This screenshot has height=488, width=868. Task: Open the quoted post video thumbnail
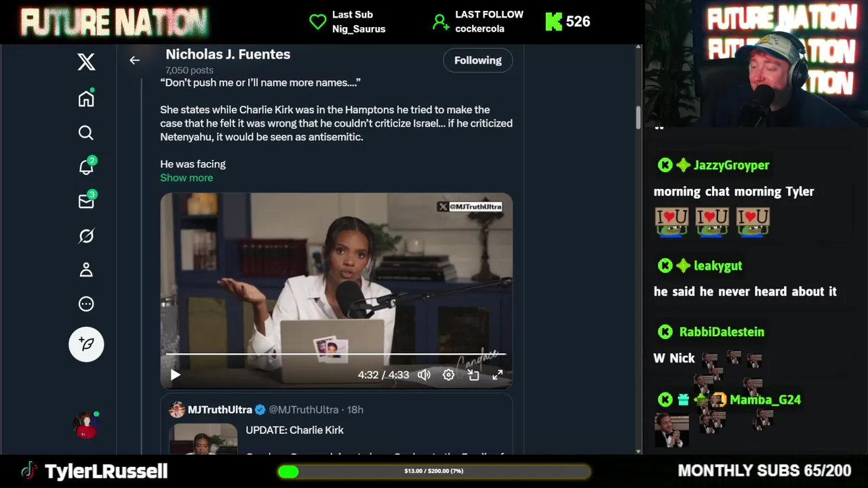click(x=203, y=439)
